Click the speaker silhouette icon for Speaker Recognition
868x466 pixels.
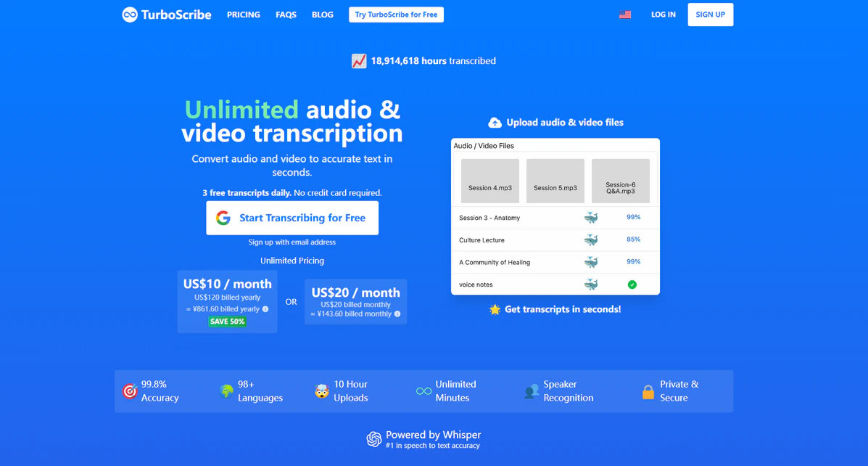click(531, 391)
